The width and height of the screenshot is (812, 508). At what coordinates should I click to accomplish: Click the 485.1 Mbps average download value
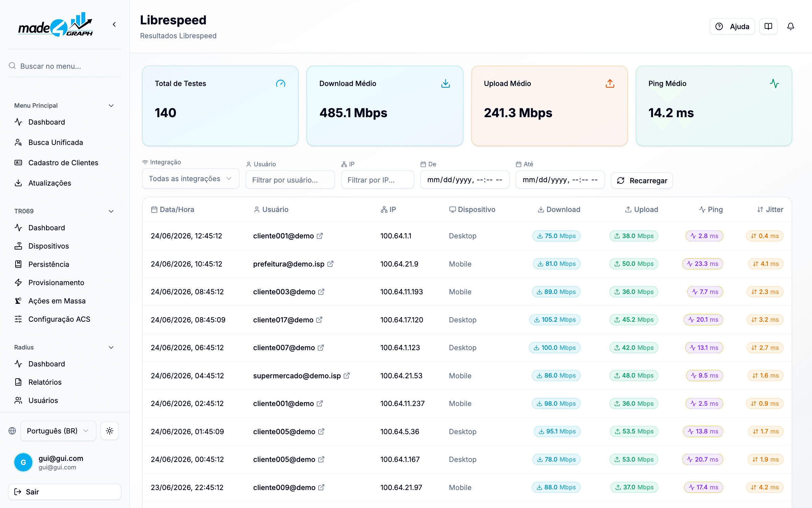click(x=353, y=113)
